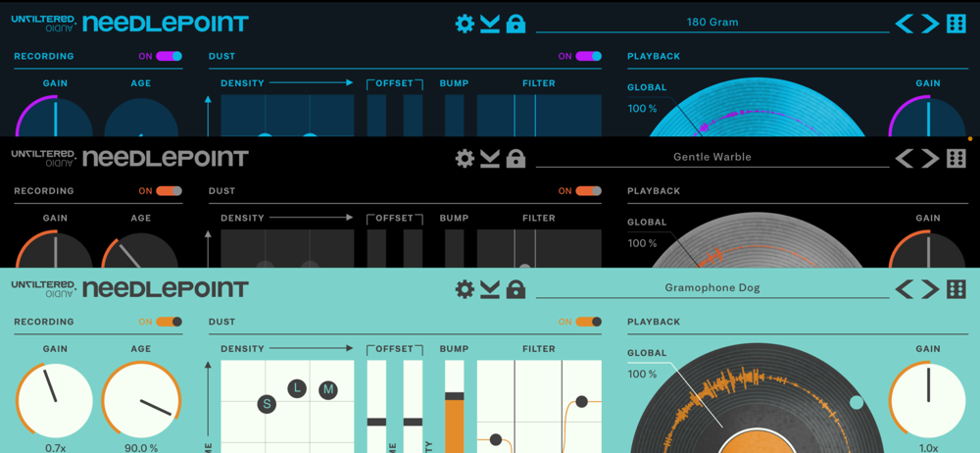Click Recording Gain knob in blue panel
This screenshot has width=980, height=453.
54,117
